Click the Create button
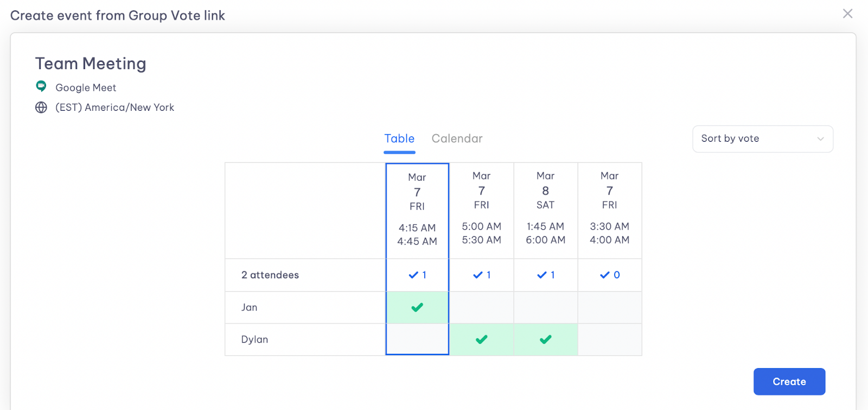The width and height of the screenshot is (868, 410). click(789, 382)
